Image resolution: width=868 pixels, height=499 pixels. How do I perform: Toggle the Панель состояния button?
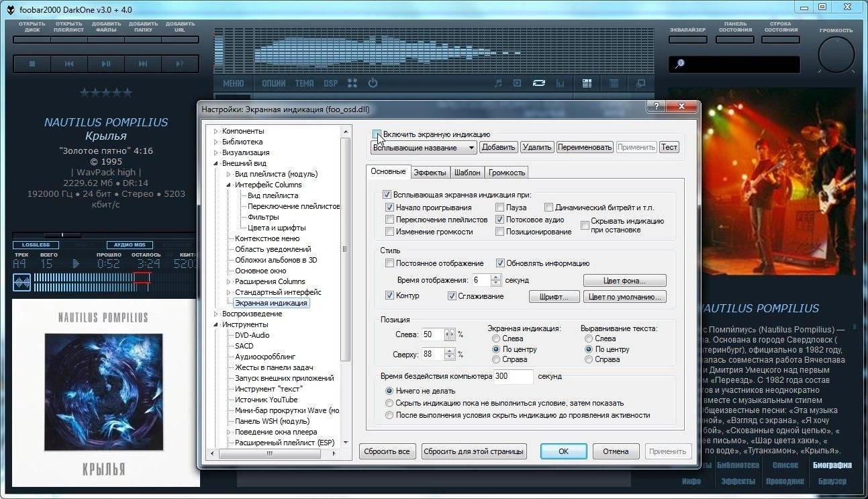734,40
